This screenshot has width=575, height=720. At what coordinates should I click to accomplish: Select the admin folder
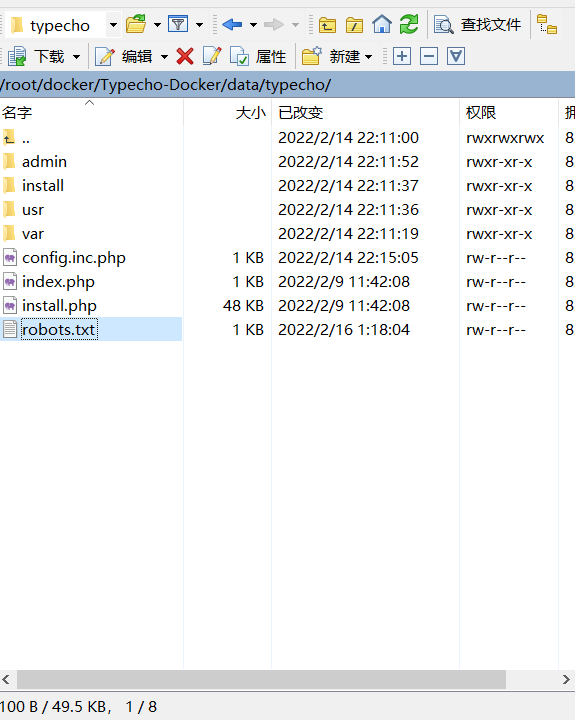pyautogui.click(x=44, y=162)
